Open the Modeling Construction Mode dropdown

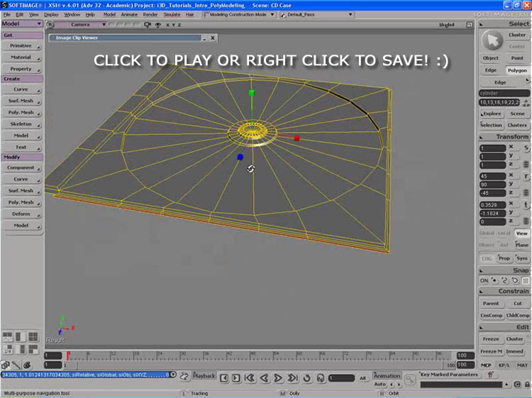(x=240, y=14)
